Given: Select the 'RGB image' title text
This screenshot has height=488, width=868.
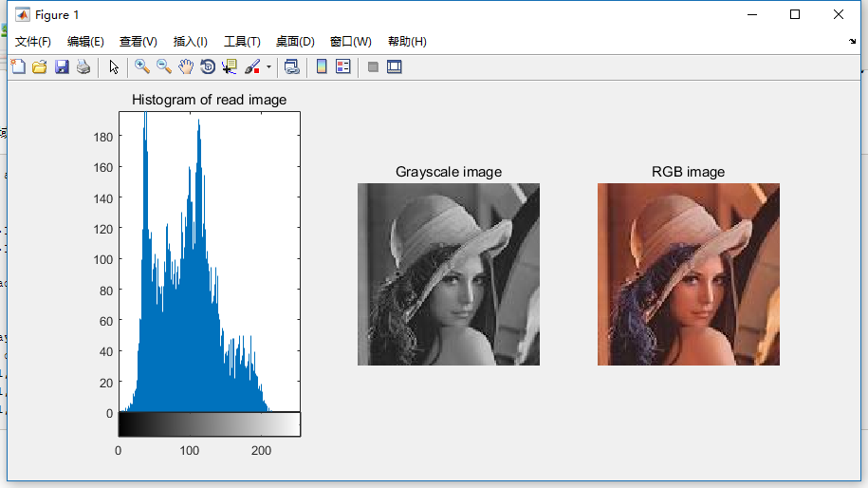Looking at the screenshot, I should coord(688,172).
